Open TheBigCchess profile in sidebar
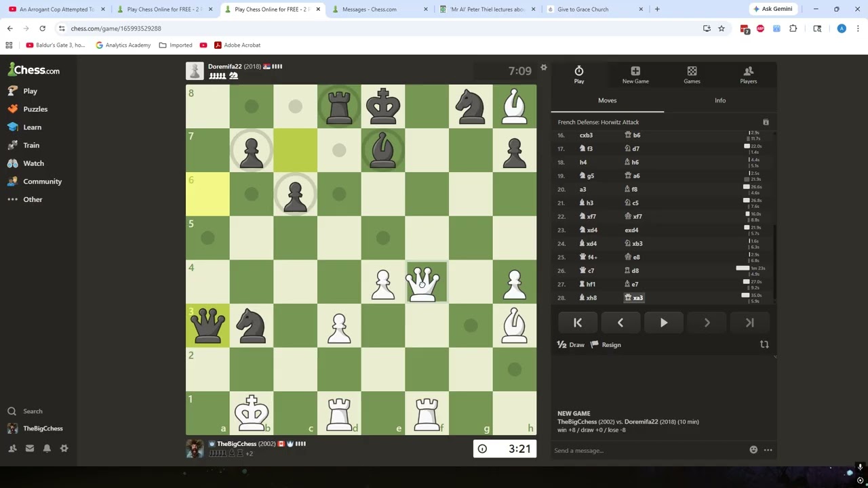The width and height of the screenshot is (868, 488). tap(35, 428)
